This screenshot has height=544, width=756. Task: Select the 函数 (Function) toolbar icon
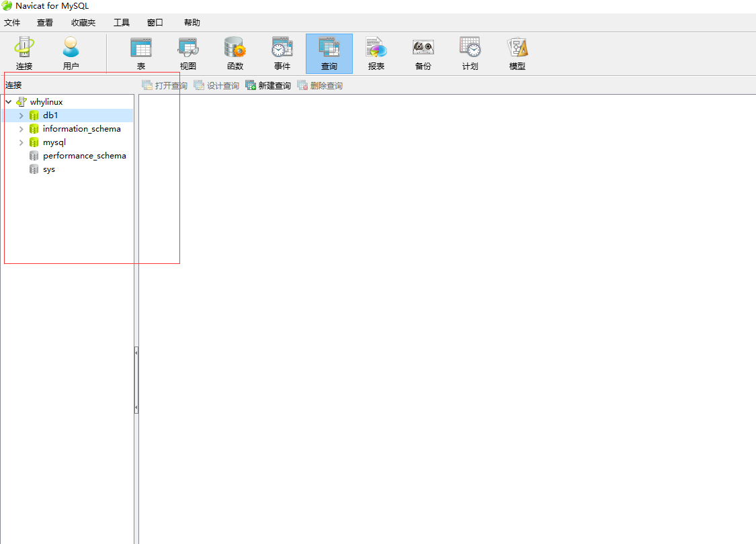pyautogui.click(x=235, y=54)
